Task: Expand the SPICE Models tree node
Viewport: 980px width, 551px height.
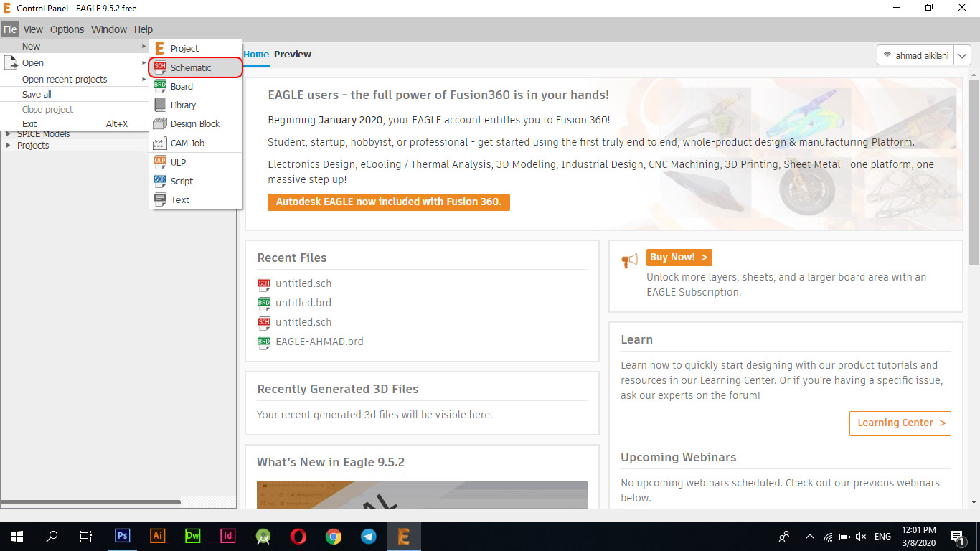Action: (x=9, y=134)
